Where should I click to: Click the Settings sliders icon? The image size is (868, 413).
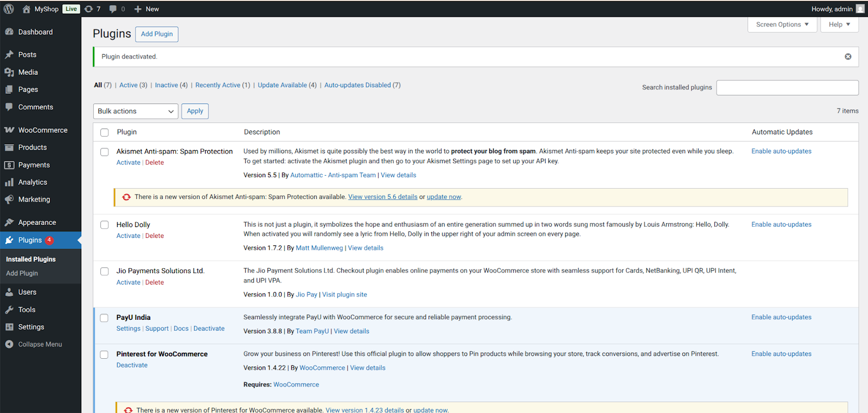9,327
